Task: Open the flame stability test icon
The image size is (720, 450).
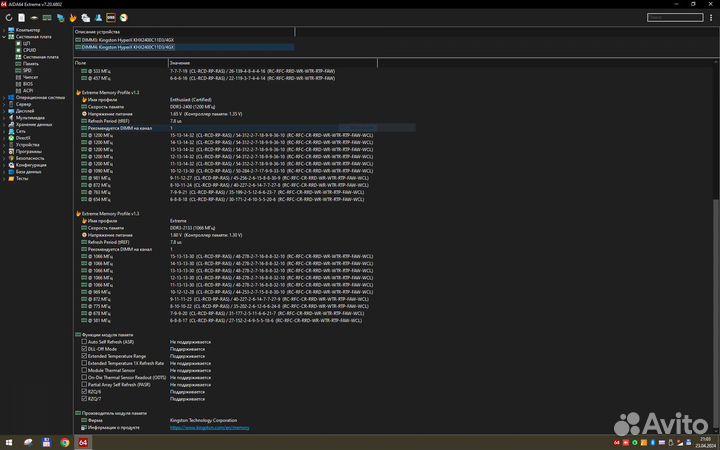Action: click(73, 18)
